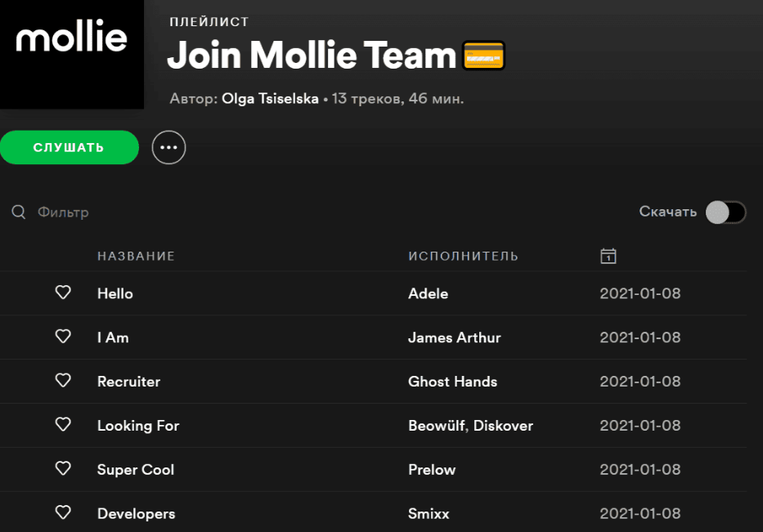Enable the Скачать download toggle
Image resolution: width=763 pixels, height=532 pixels.
(725, 212)
